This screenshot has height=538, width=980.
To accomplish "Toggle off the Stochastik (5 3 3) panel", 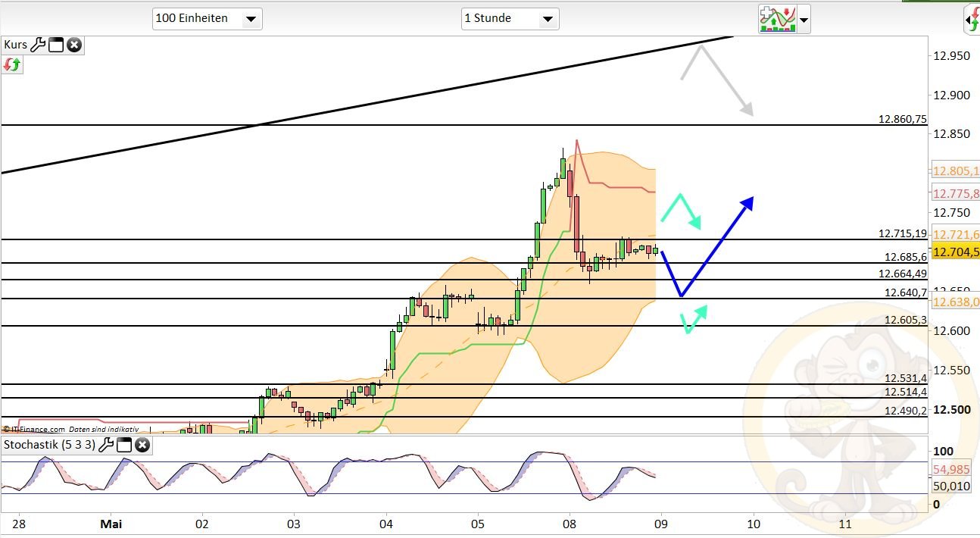I will 142,445.
